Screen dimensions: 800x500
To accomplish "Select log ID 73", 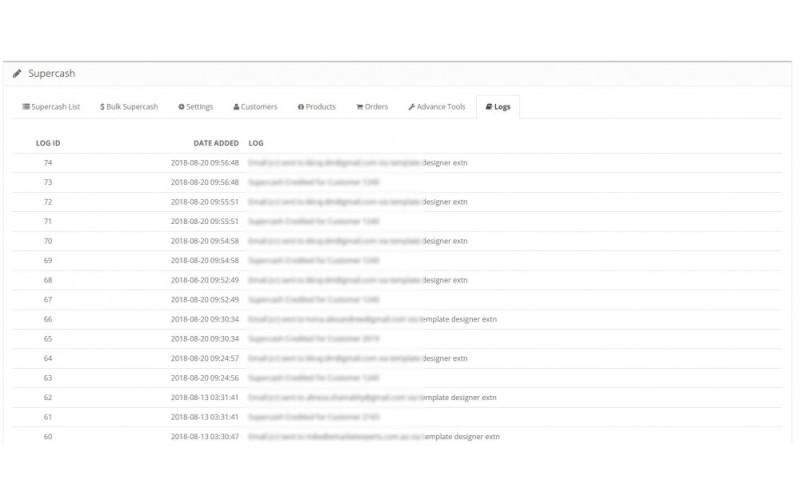I will 48,182.
